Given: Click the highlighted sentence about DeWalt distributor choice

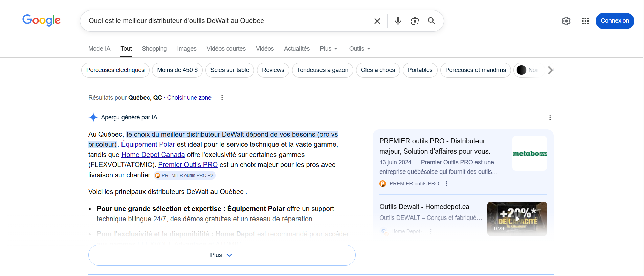Looking at the screenshot, I should pyautogui.click(x=213, y=139).
